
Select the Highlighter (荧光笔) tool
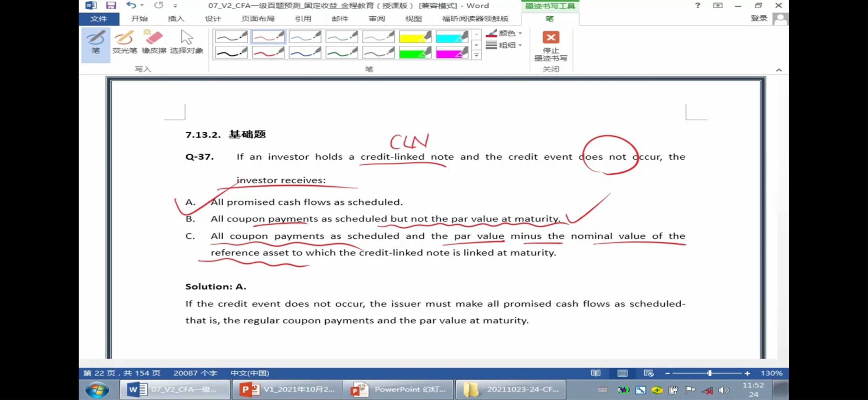pyautogui.click(x=125, y=42)
